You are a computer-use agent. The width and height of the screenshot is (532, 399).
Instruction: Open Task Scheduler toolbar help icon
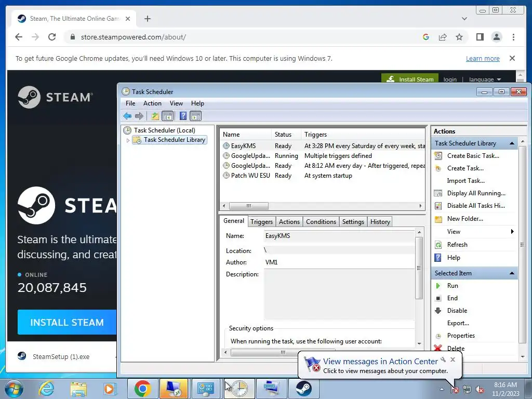183,116
